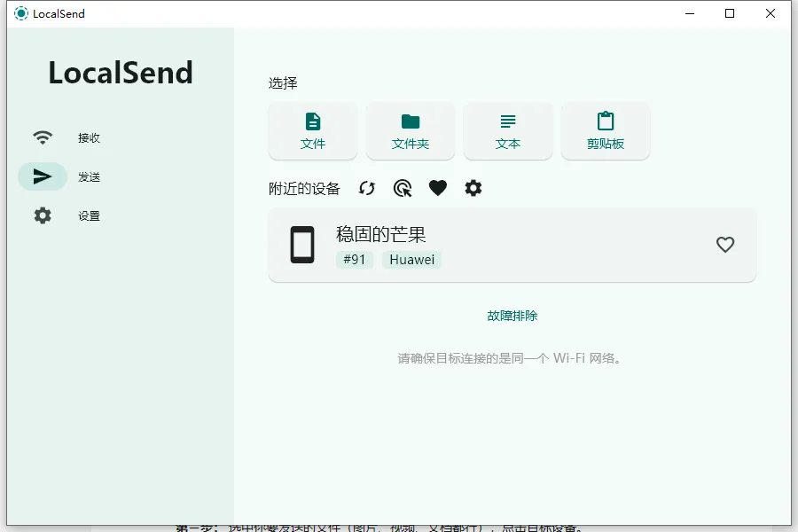Choose 文件 to pick files
This screenshot has height=532, width=798.
312,131
